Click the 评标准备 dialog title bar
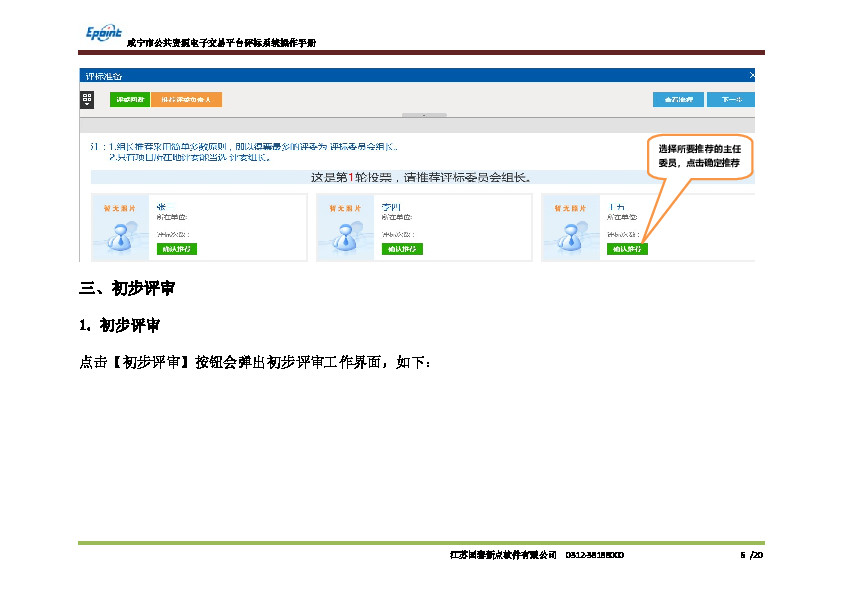The image size is (842, 595). coord(400,75)
